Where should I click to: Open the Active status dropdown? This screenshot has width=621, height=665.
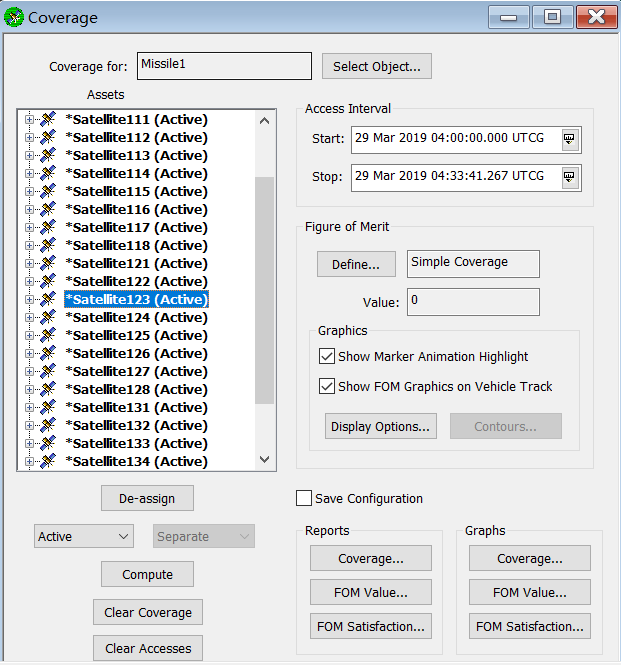pyautogui.click(x=84, y=536)
